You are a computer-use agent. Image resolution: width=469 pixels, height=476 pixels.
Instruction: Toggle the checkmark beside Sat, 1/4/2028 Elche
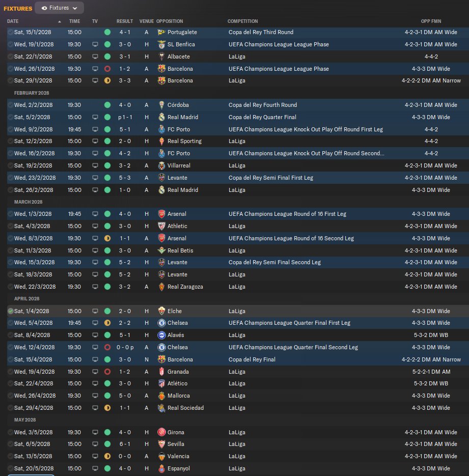coord(10,311)
